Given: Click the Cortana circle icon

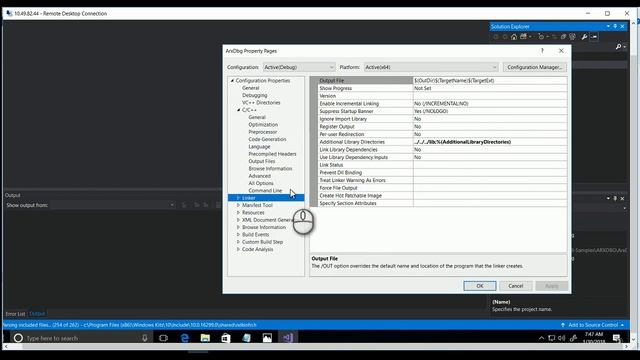Looking at the screenshot, I should coord(18,338).
